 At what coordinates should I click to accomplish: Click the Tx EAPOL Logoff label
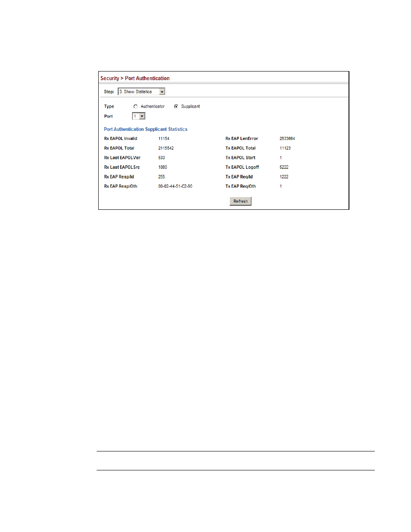[x=242, y=167]
